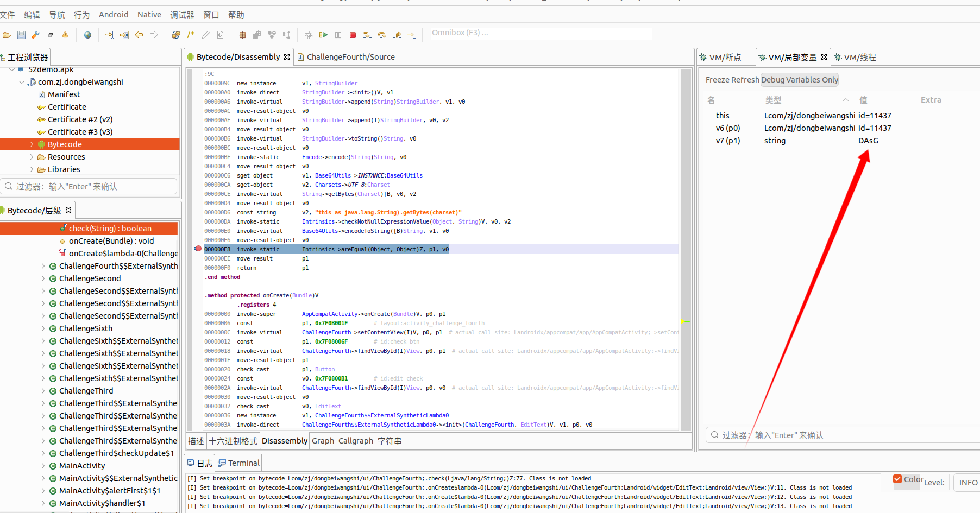Screen dimensions: 980x513
Task: Click the Omnibox search field
Action: [541, 33]
